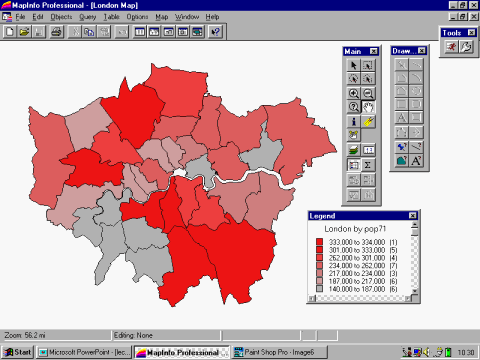The height and width of the screenshot is (360, 480).
Task: Pick the arrow Select tool
Action: tap(354, 65)
